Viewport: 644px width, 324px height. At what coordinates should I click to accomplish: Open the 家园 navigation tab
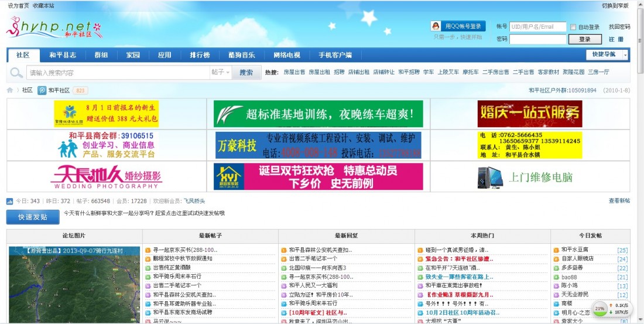[x=133, y=55]
